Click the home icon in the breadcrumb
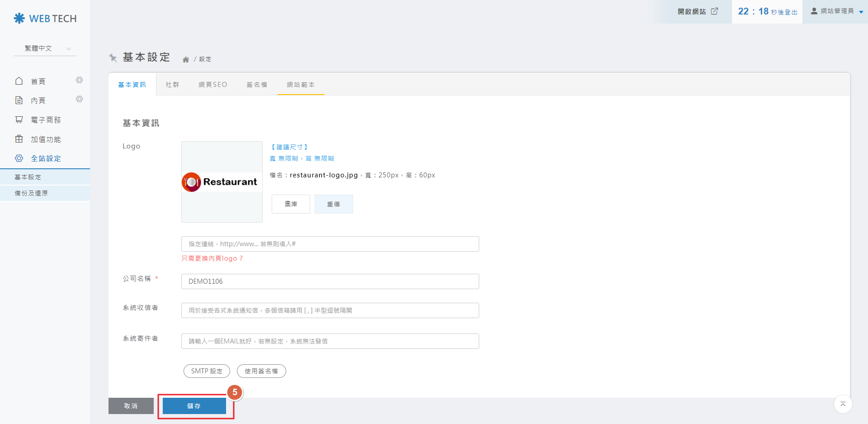Image resolution: width=868 pixels, height=424 pixels. click(x=185, y=59)
